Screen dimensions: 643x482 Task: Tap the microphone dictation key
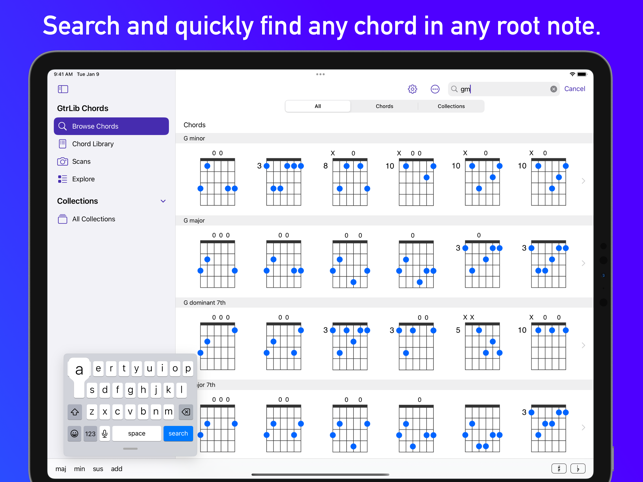[x=105, y=434]
